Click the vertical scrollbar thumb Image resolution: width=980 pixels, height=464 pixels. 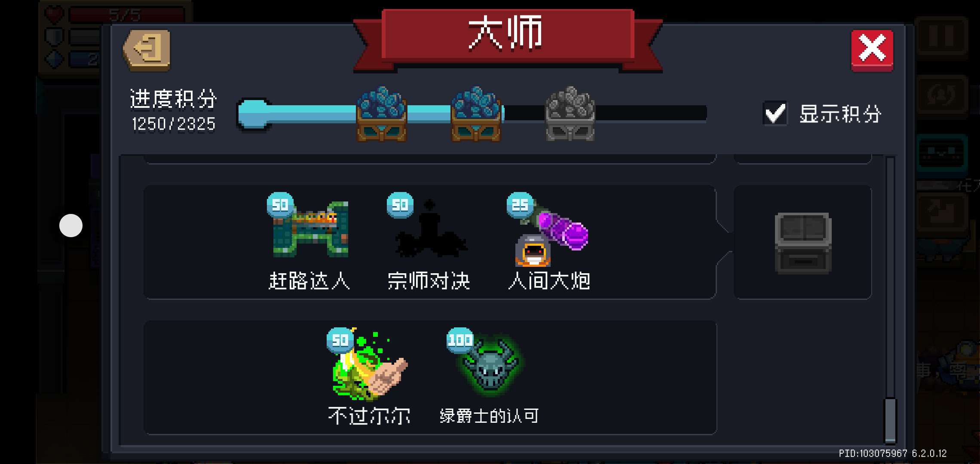point(890,421)
